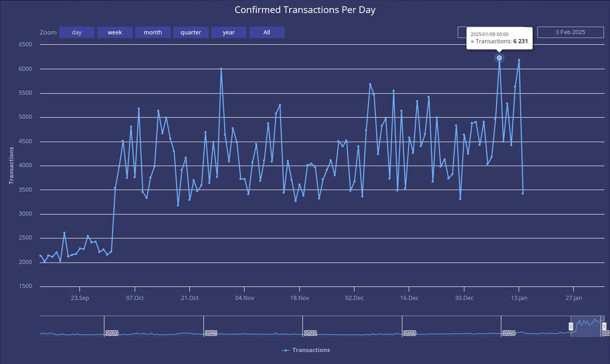Click the 2024 marker in the navigator strip
The width and height of the screenshot is (610, 364).
point(509,333)
